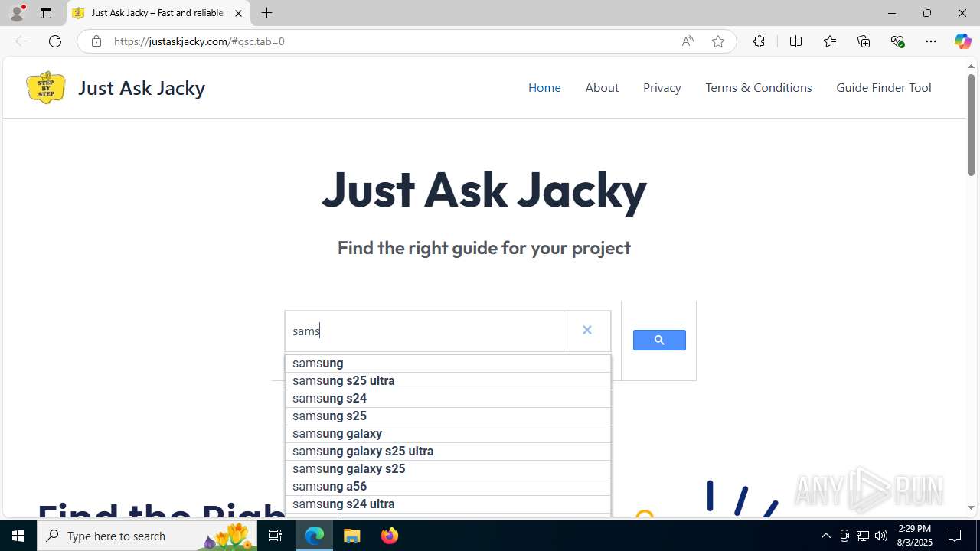This screenshot has width=980, height=551.
Task: Click into the search input containing 'sams'
Action: coord(424,331)
